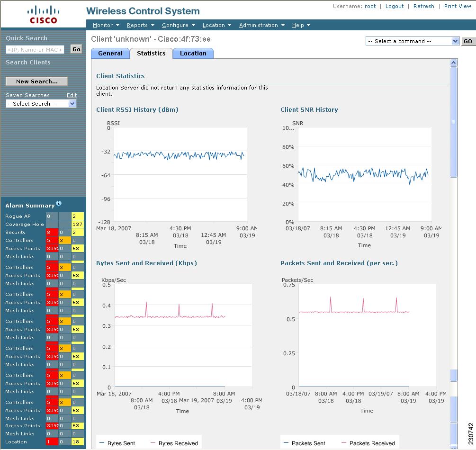Screen dimensions: 476x450
Task: Click the root username link
Action: (370, 6)
